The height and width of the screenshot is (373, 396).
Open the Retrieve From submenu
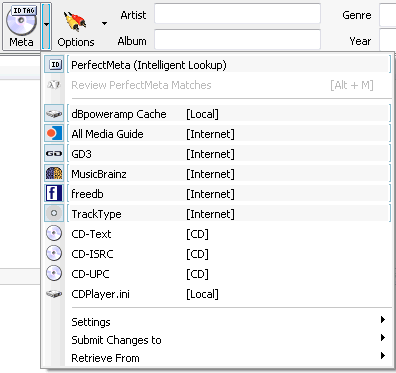(x=228, y=358)
